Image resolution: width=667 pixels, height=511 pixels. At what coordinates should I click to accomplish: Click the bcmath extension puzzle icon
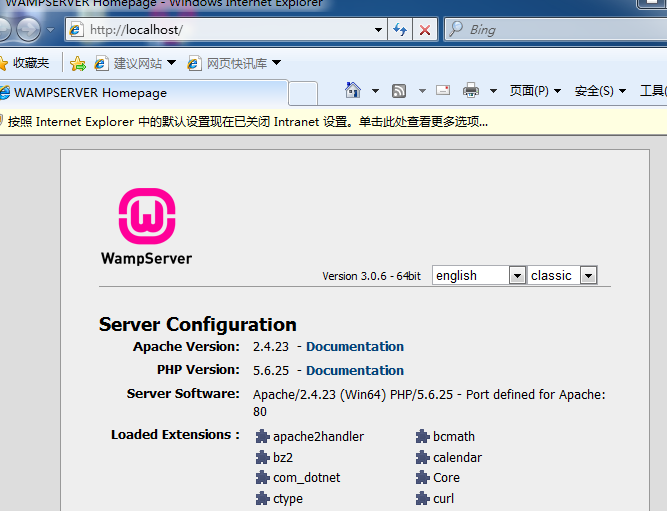click(x=422, y=436)
